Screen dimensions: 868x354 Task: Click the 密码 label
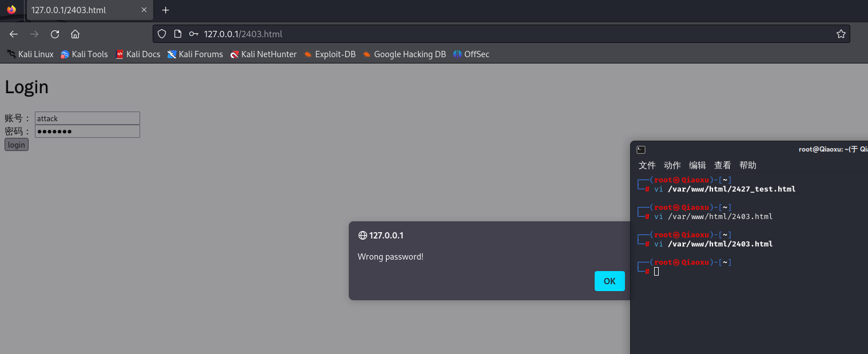coord(17,132)
